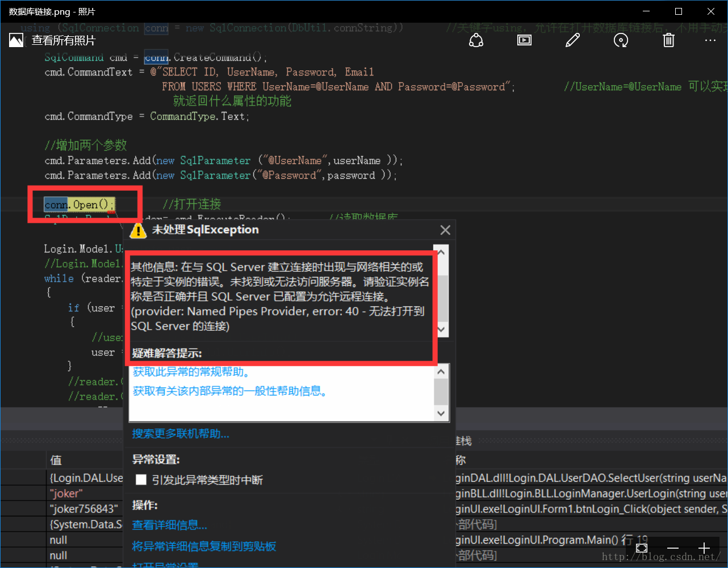Open the three-dot more options menu
Viewport: 728px width, 568px height.
click(x=710, y=40)
